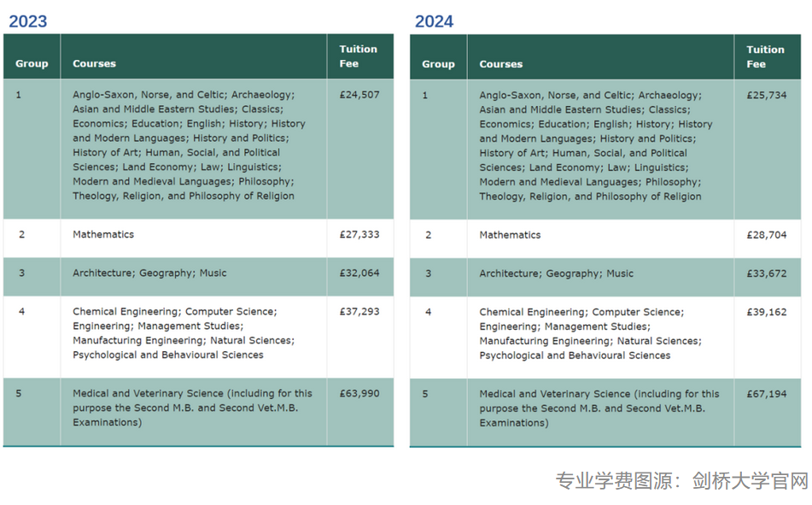The height and width of the screenshot is (505, 812).
Task: Click the £67,194 Medical and Veterinary fee
Action: point(766,394)
